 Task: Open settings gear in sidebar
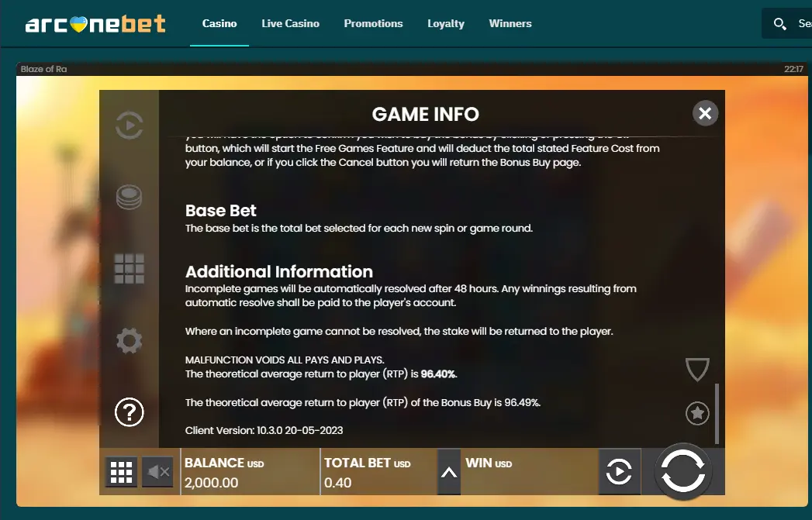129,340
